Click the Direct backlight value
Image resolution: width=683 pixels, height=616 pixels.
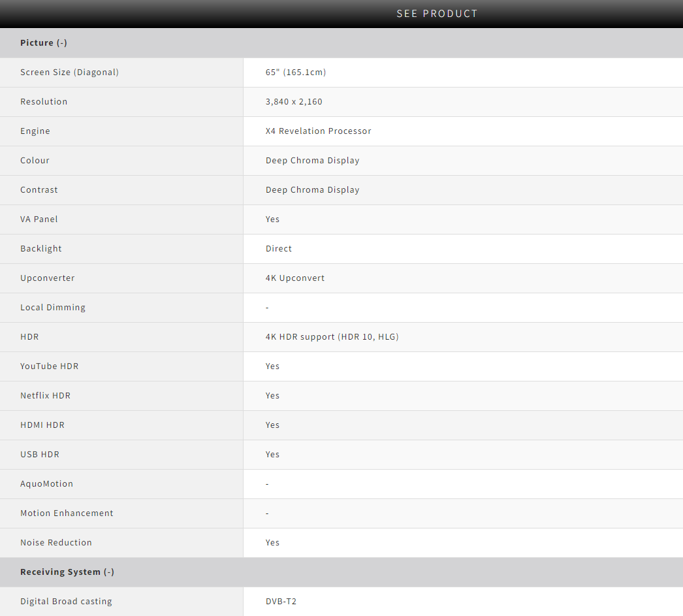[x=279, y=249]
